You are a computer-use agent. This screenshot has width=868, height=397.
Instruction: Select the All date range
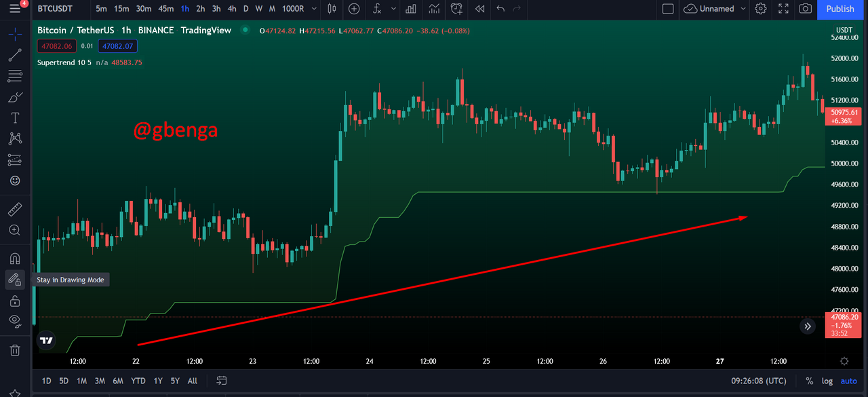click(x=193, y=381)
